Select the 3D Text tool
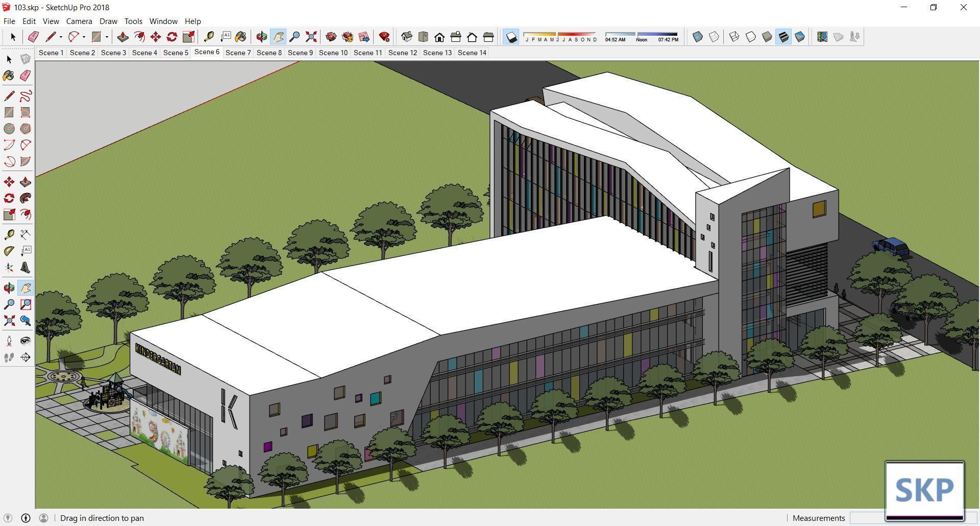Image resolution: width=980 pixels, height=526 pixels. [x=26, y=268]
